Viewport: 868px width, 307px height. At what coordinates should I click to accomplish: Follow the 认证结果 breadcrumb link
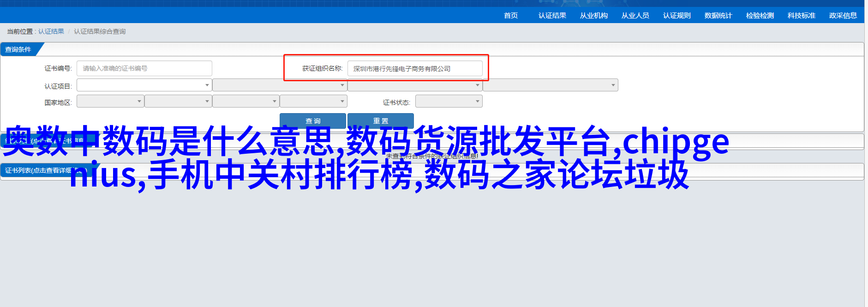[x=51, y=31]
